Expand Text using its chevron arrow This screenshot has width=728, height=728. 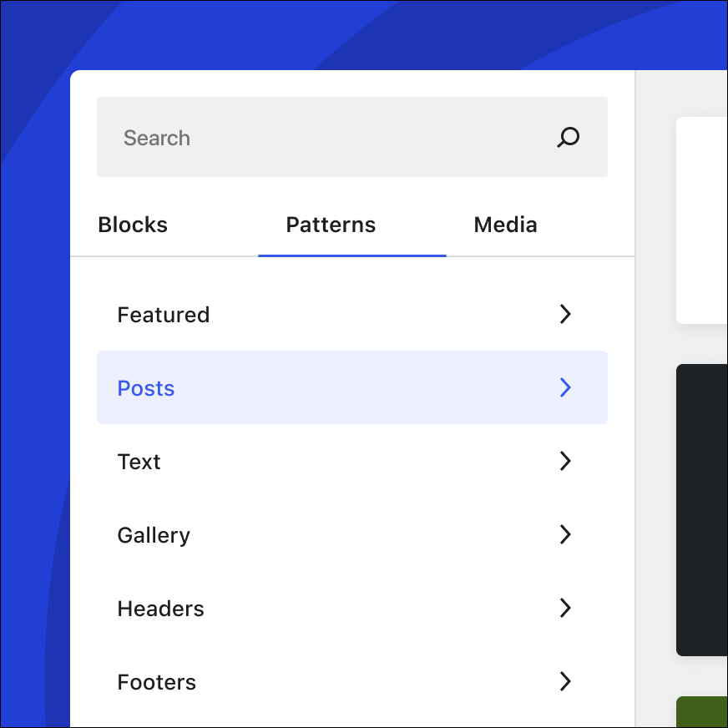pyautogui.click(x=565, y=461)
